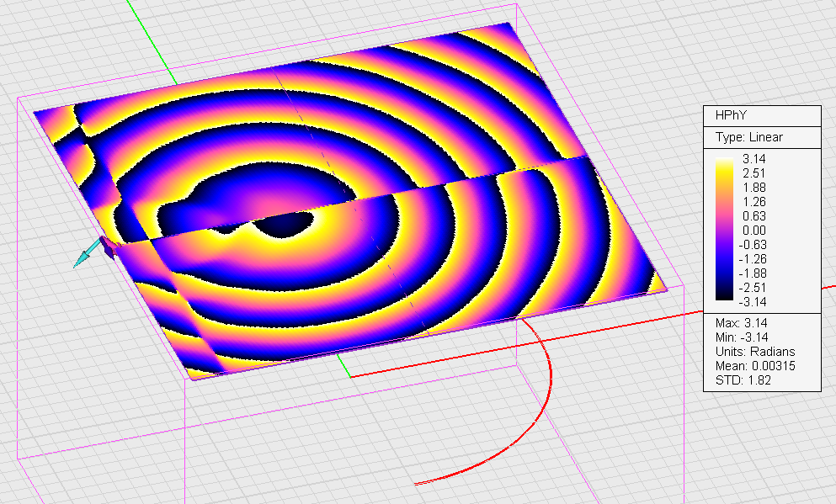The width and height of the screenshot is (836, 504).
Task: Click the -3.14 bottom scale value
Action: (754, 301)
